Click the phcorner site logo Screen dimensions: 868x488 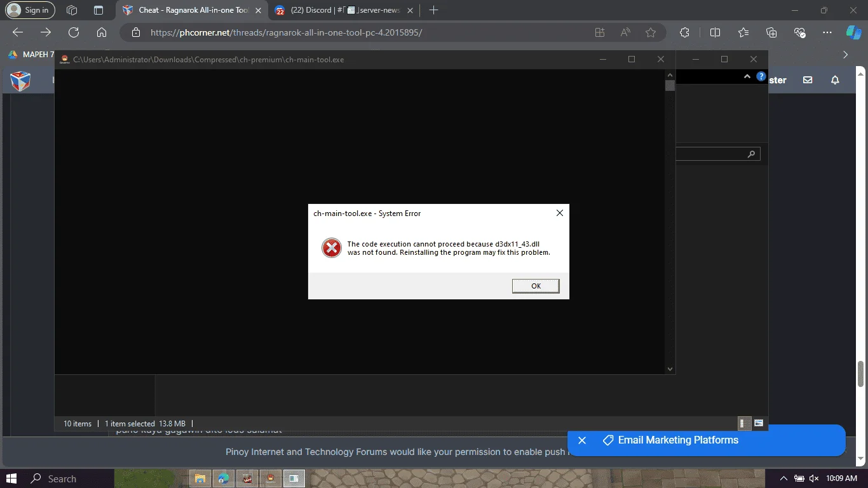20,81
